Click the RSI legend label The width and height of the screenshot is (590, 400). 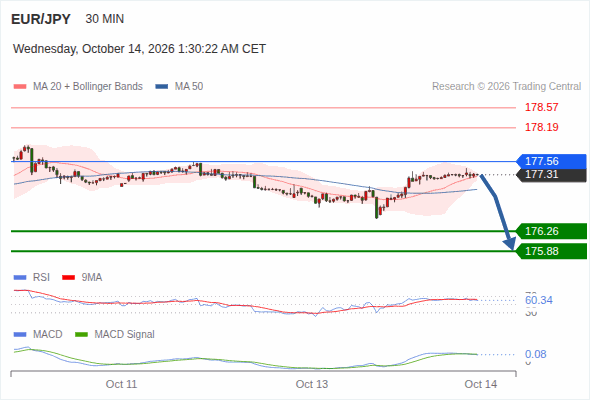[x=41, y=278]
